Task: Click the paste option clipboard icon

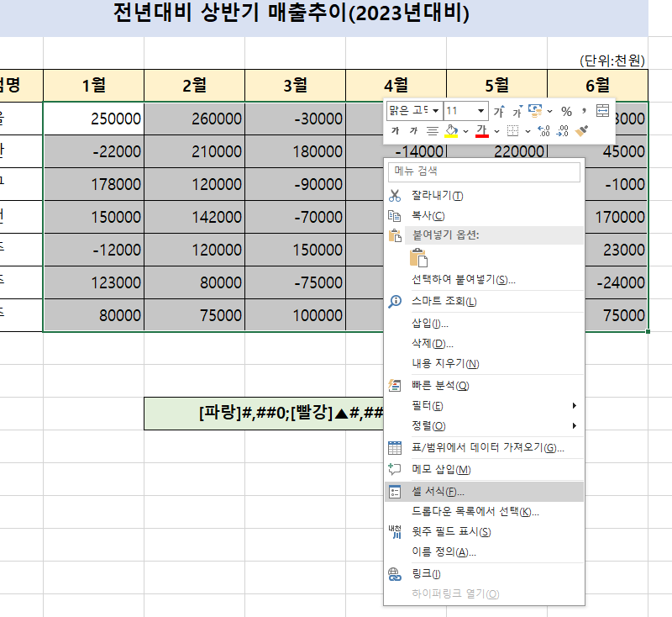Action: click(x=418, y=258)
